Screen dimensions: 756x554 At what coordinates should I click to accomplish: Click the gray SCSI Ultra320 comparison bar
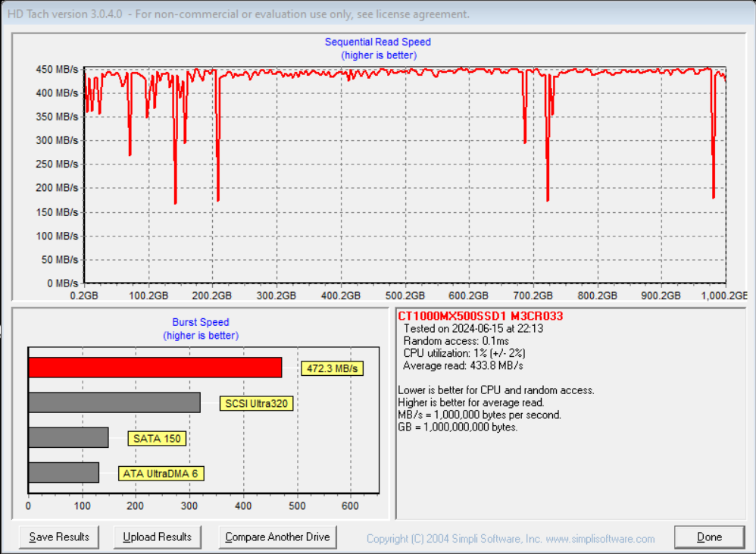click(114, 403)
